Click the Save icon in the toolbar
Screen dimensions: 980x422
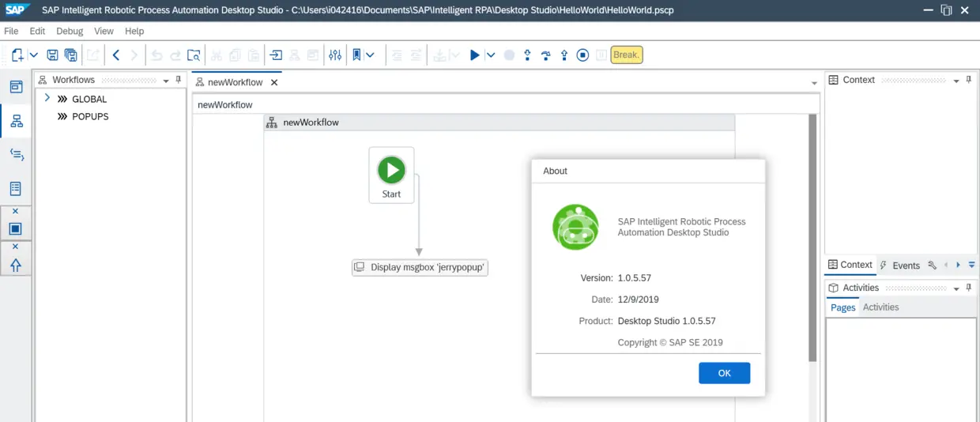coord(52,55)
